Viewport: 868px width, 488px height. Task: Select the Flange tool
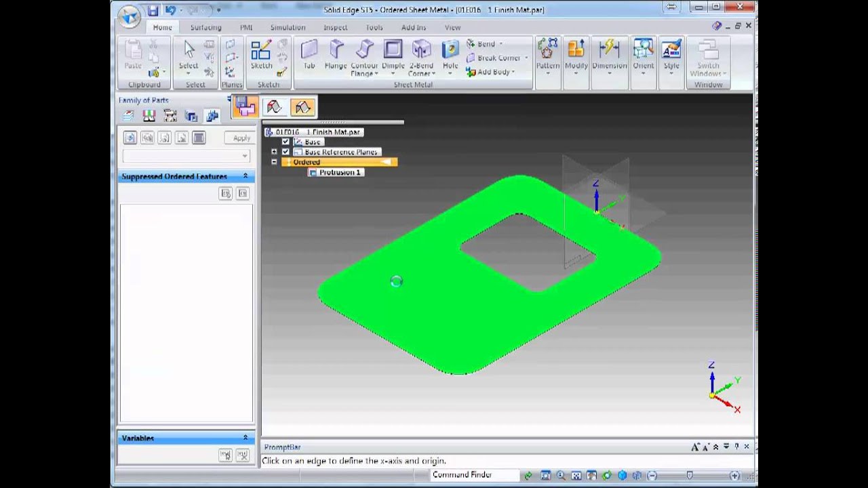coord(336,54)
